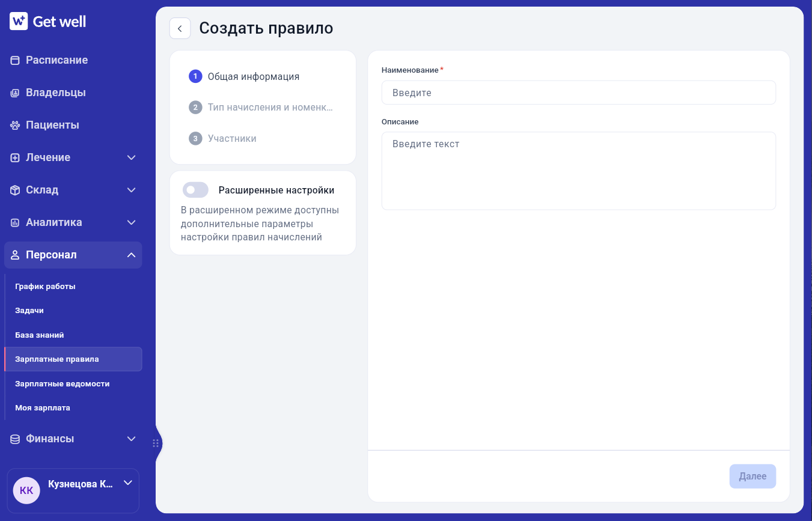Expand the Аналитика menu chevron
The height and width of the screenshot is (521, 812).
pos(132,222)
